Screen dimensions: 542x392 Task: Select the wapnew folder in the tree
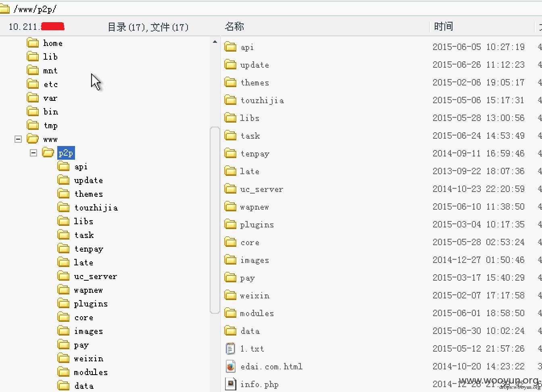[88, 290]
